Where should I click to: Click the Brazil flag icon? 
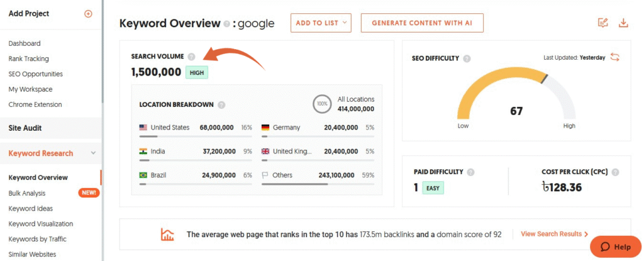[143, 175]
